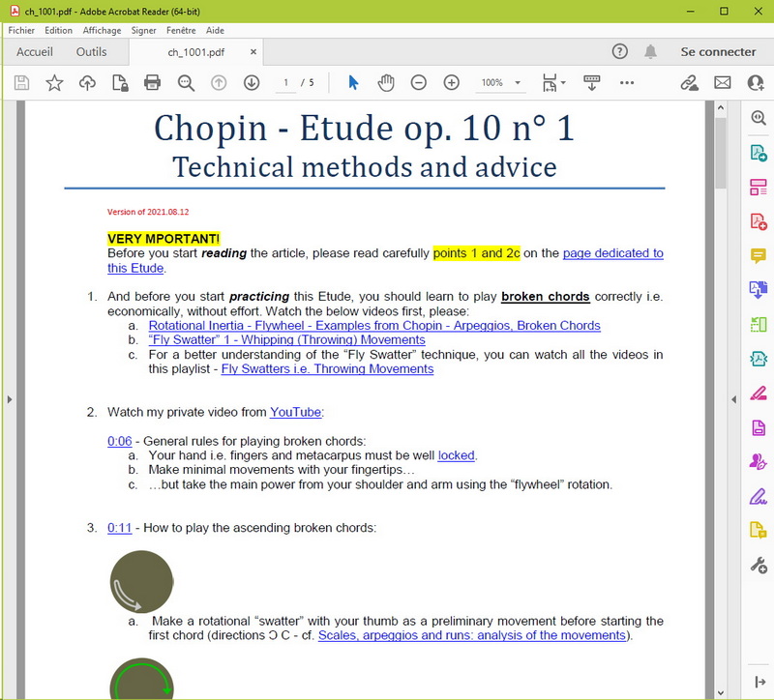Screen dimensions: 774x700
Task: Add file to starred favorites
Action: 54,83
